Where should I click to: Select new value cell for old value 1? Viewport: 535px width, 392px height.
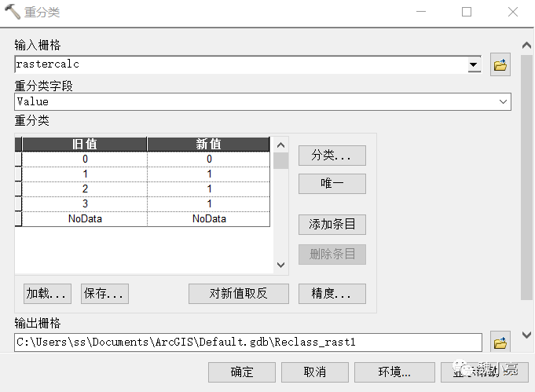point(209,174)
